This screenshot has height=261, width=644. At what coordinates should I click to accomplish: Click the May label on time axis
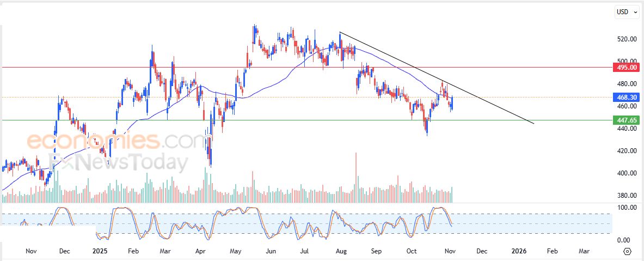(235, 251)
